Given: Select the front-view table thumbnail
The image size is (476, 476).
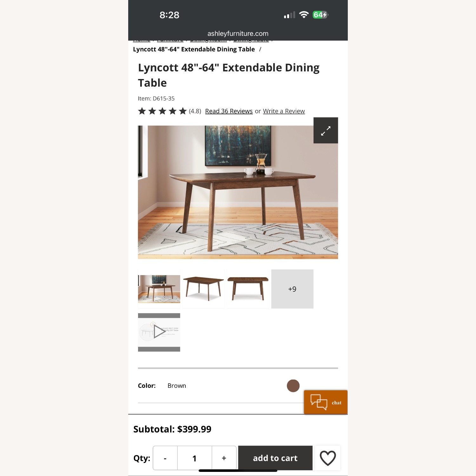Looking at the screenshot, I should (248, 289).
